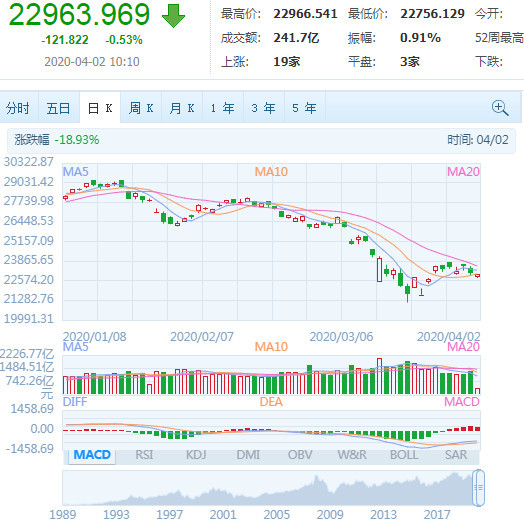Screen dimensions: 524x523
Task: Select the 日K daily candlestick tab
Action: [x=100, y=108]
